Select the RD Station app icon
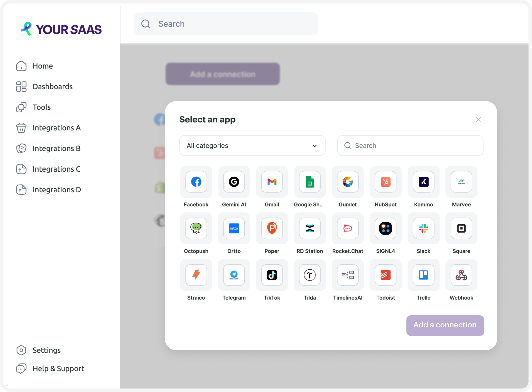Viewport: 532px width, 392px height. click(310, 228)
